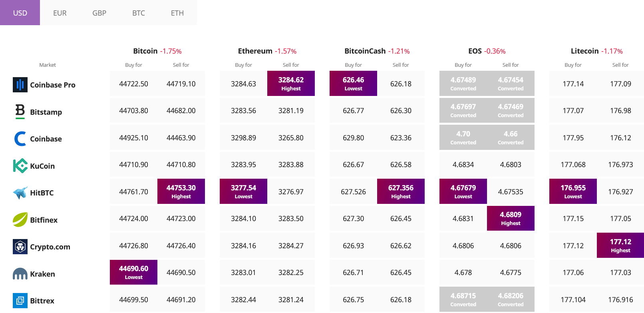Click the Kraken logo icon
This screenshot has width=644, height=313.
(20, 274)
